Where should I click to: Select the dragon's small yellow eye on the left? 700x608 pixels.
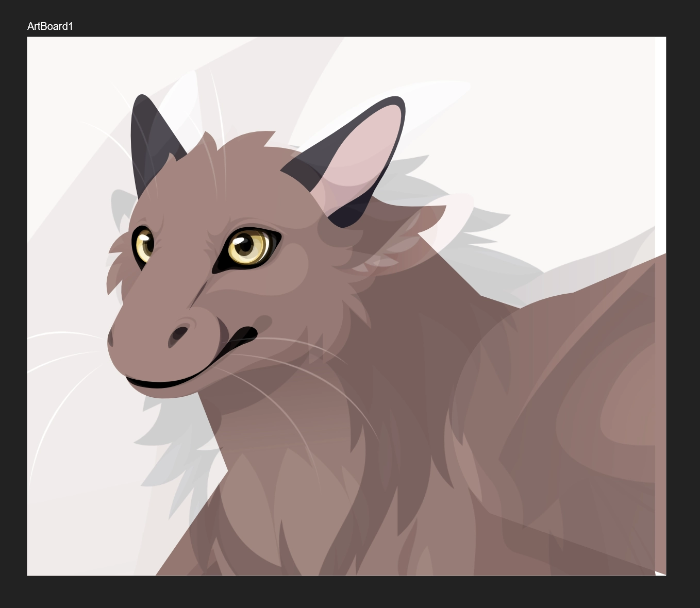point(143,245)
